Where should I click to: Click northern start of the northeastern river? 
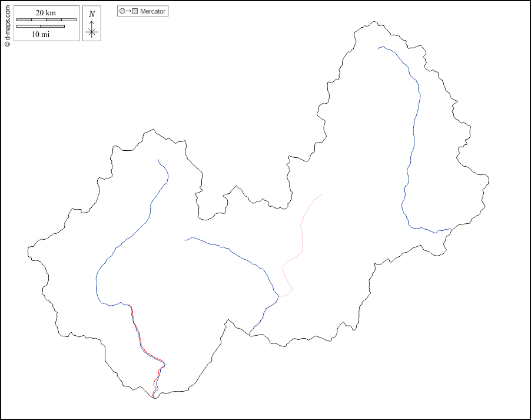click(378, 48)
